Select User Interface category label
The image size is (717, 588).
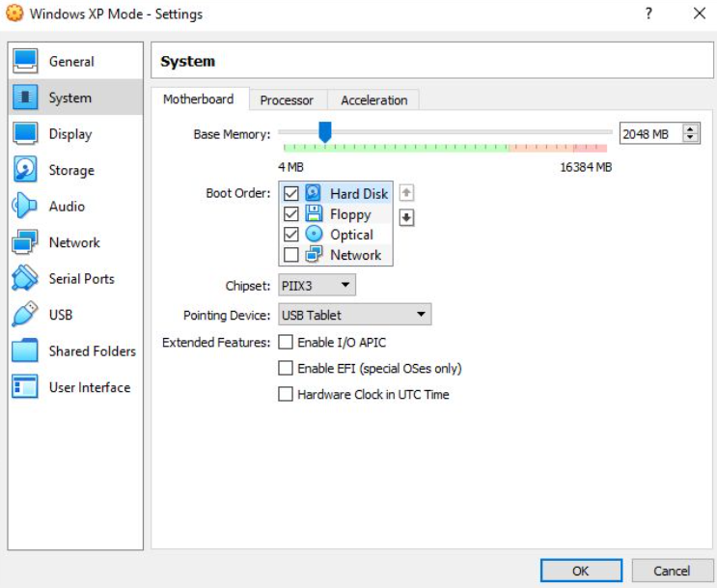(90, 387)
